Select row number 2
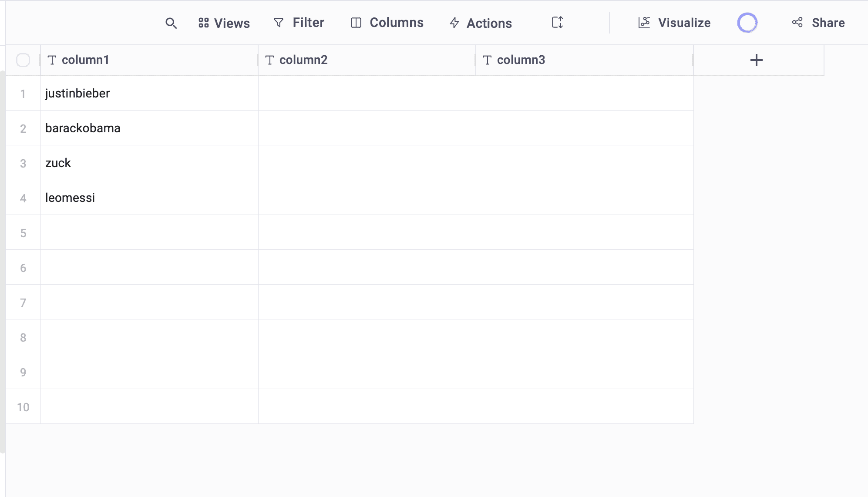868x497 pixels. pyautogui.click(x=23, y=128)
